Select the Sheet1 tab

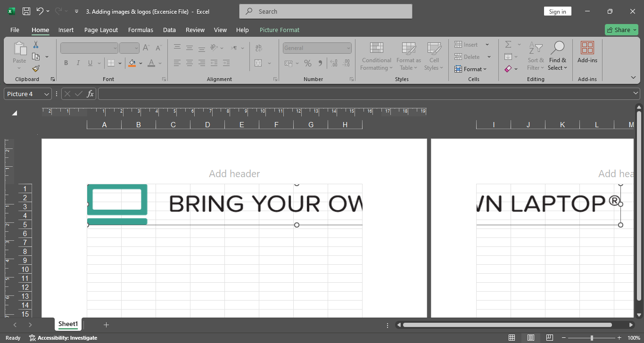tap(68, 324)
